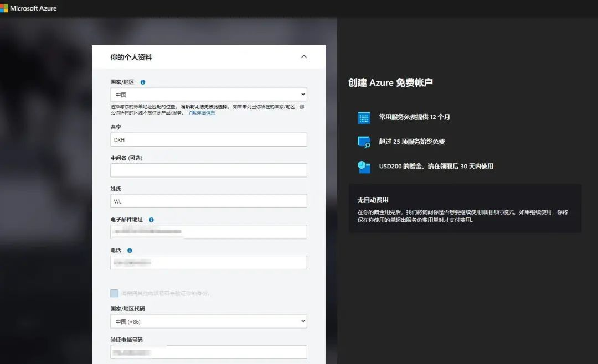Click the Microsoft Azure logo

(29, 8)
